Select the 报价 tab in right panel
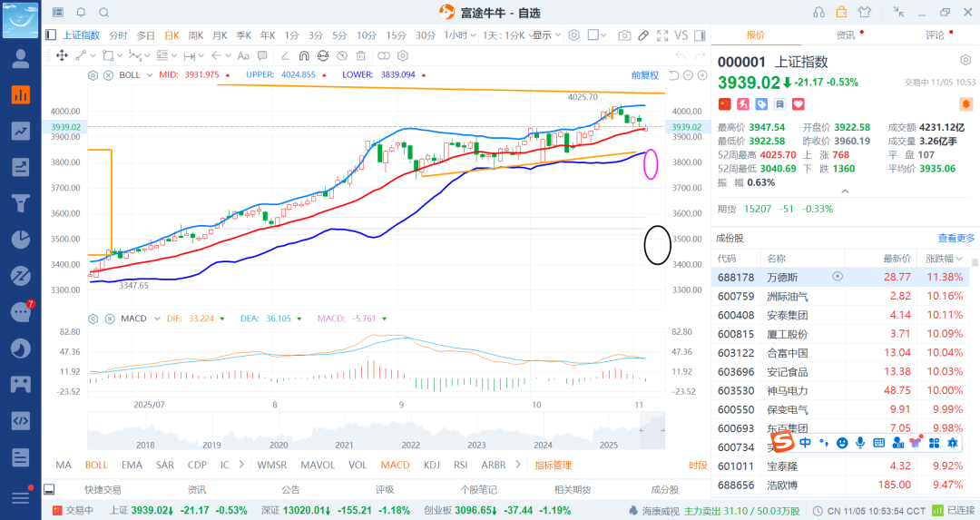 pos(756,35)
